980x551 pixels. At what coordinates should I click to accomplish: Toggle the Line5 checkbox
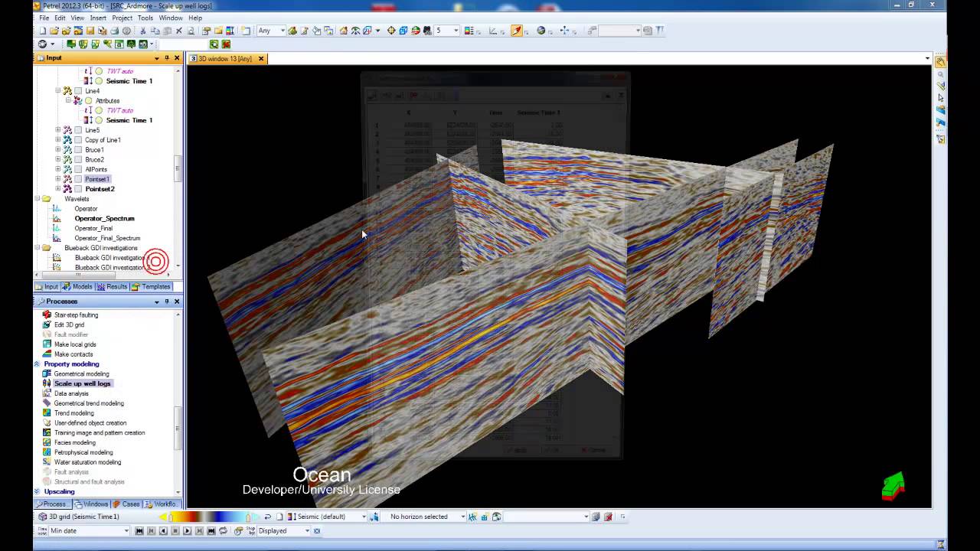tap(78, 130)
